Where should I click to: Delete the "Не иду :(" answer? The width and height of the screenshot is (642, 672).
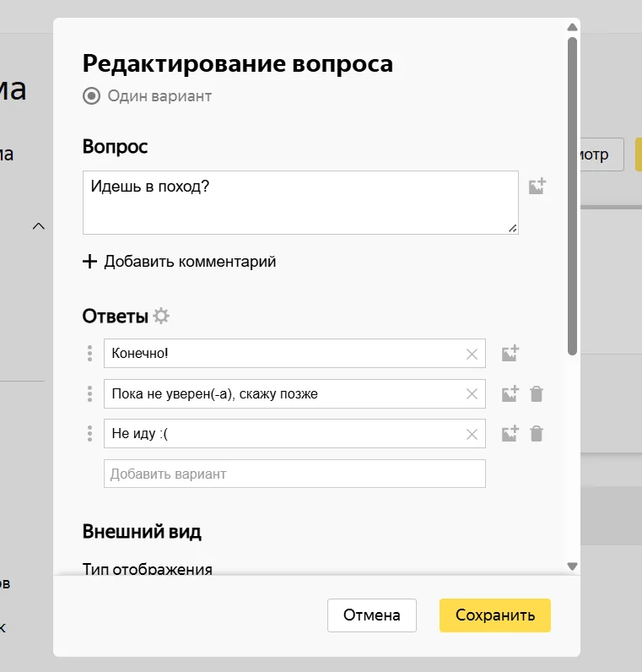pos(536,434)
